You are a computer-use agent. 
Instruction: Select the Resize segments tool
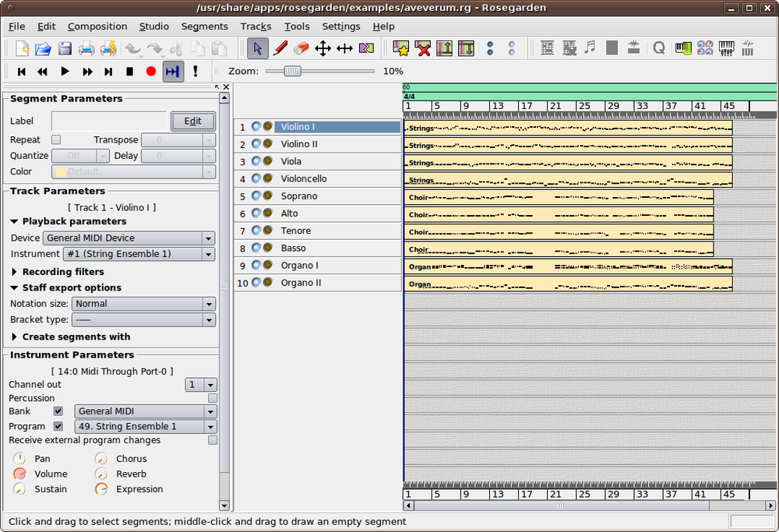point(344,48)
